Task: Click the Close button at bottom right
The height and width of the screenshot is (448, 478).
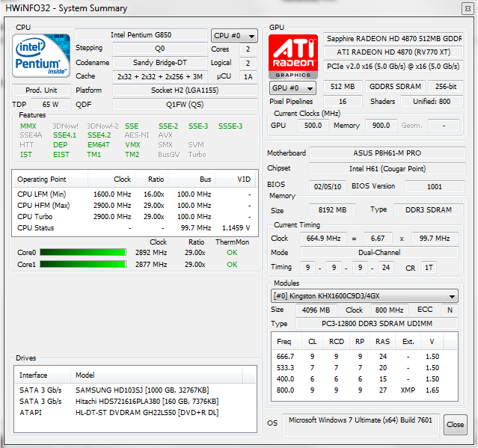Action: coord(455,425)
